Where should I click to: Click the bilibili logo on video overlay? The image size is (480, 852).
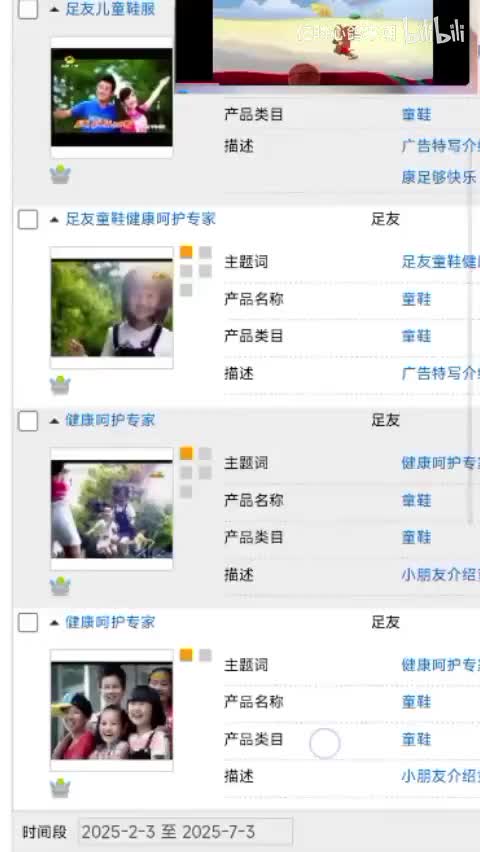(434, 32)
